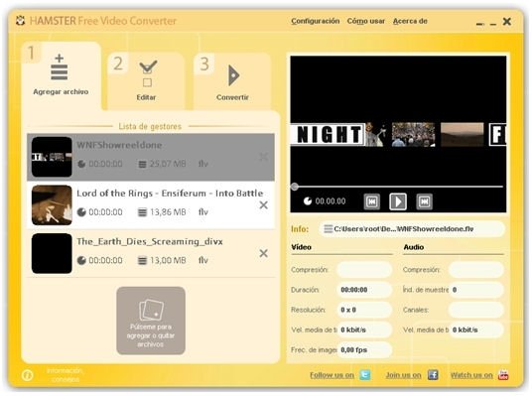Click the size icon next to 13,86 MB

point(142,212)
